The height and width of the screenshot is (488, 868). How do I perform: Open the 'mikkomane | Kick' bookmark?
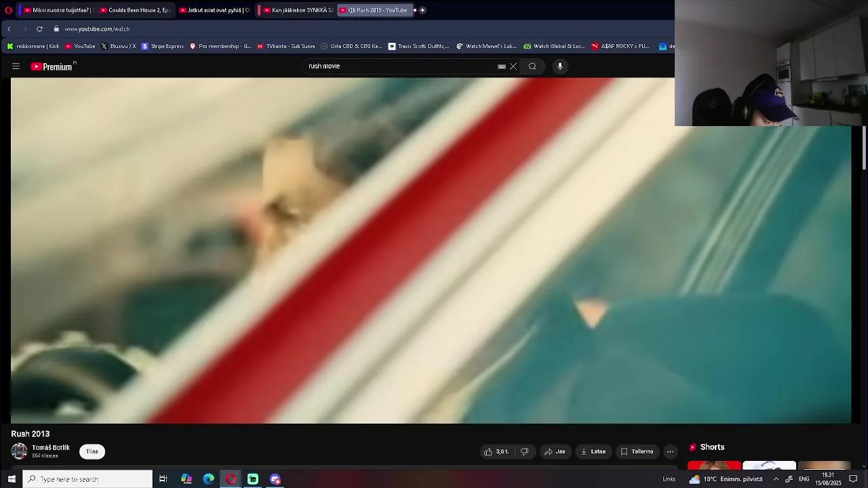tap(33, 46)
